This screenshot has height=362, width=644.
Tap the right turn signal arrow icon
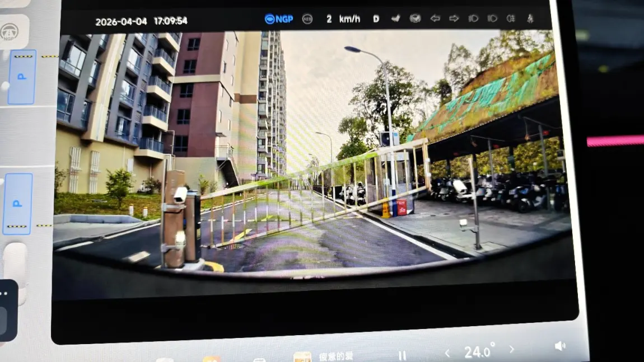(x=454, y=18)
